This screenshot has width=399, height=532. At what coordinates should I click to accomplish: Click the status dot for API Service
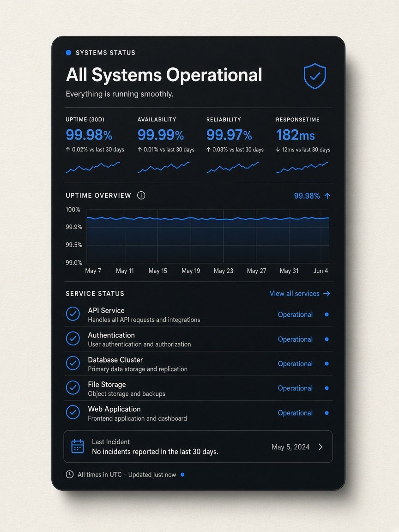[327, 314]
